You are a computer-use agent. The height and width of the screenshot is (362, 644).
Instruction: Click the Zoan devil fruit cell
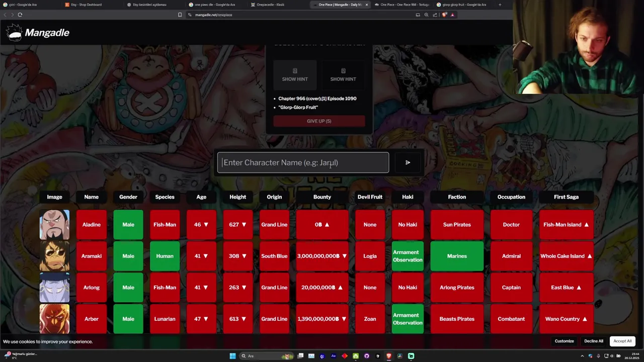[x=370, y=319]
